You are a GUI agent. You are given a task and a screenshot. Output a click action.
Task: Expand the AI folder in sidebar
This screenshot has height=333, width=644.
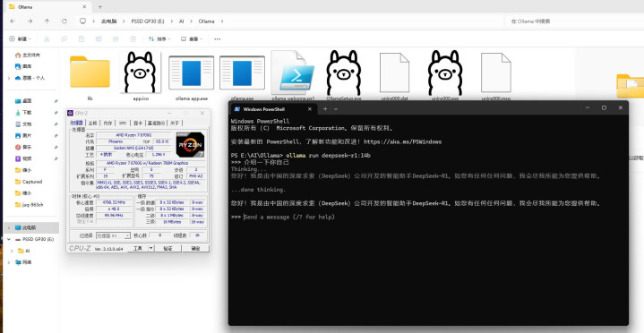tap(12, 251)
